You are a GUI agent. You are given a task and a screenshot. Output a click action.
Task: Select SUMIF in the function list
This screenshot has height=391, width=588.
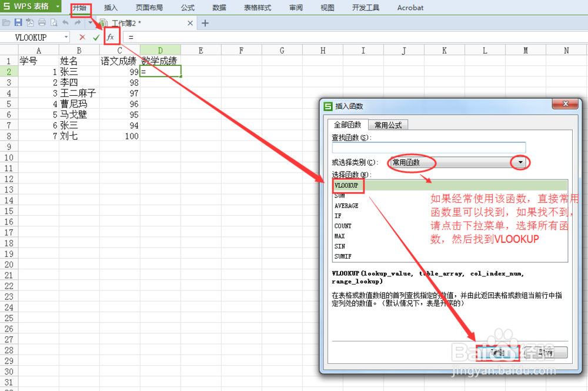pos(343,256)
